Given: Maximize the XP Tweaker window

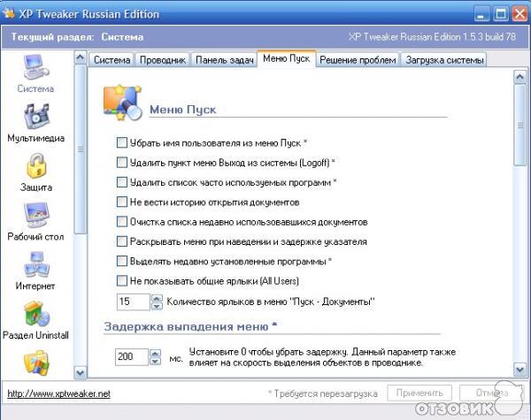Looking at the screenshot, I should pyautogui.click(x=501, y=14).
